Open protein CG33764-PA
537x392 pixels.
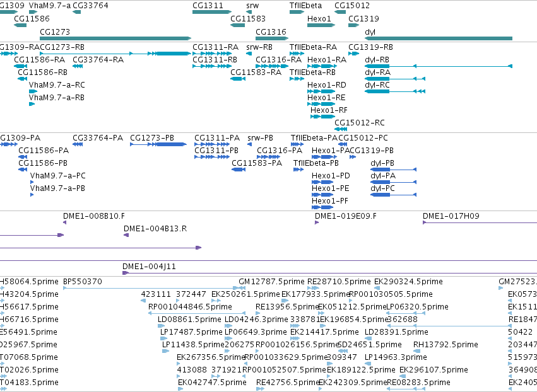click(98, 138)
